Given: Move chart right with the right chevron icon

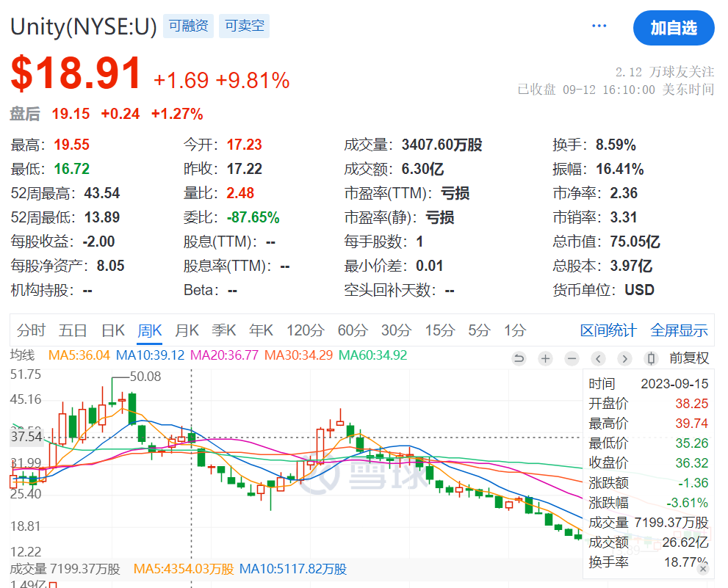Looking at the screenshot, I should 625,358.
